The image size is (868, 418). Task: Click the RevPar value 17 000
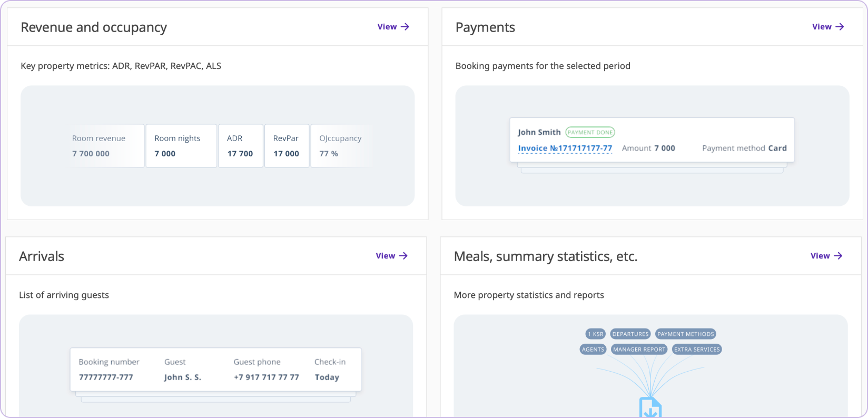click(x=286, y=154)
